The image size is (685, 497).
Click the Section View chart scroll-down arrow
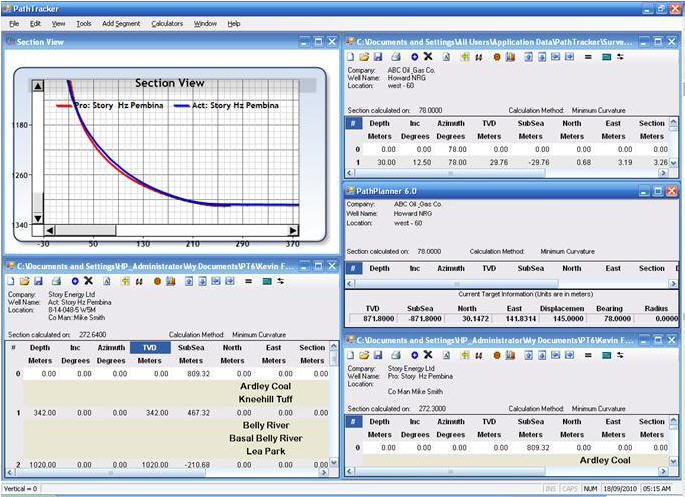(x=38, y=218)
